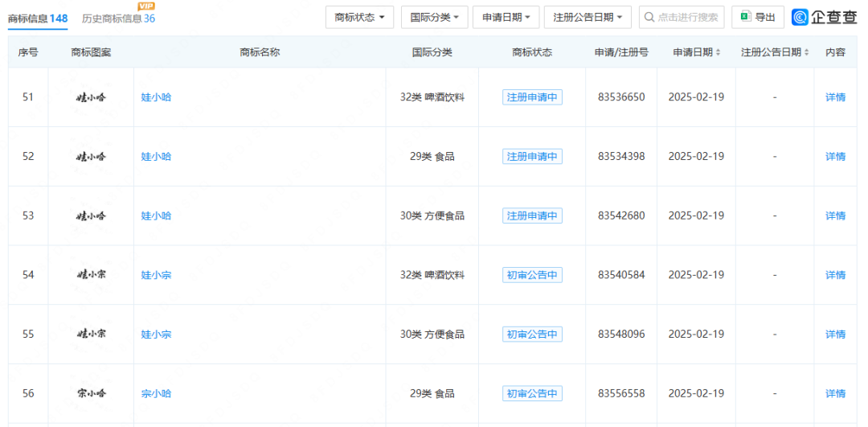Click the Excel export icon
The width and height of the screenshot is (868, 427).
[745, 17]
